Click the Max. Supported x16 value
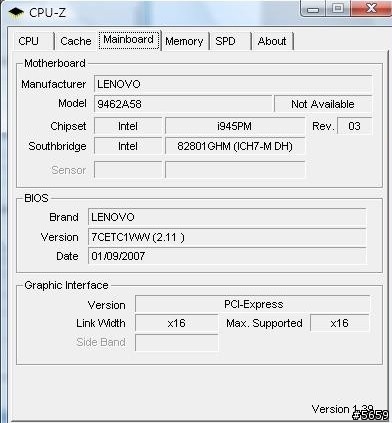This screenshot has height=423, width=392. pyautogui.click(x=339, y=323)
